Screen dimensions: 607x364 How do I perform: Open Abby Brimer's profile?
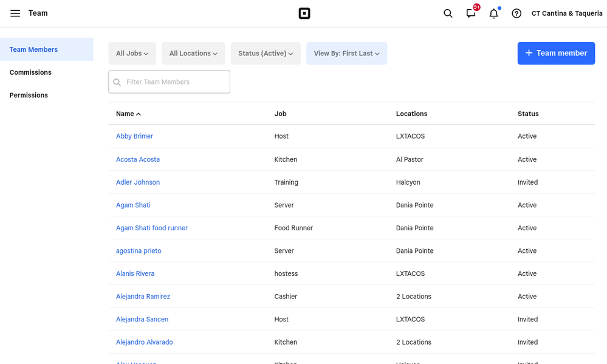coord(134,136)
